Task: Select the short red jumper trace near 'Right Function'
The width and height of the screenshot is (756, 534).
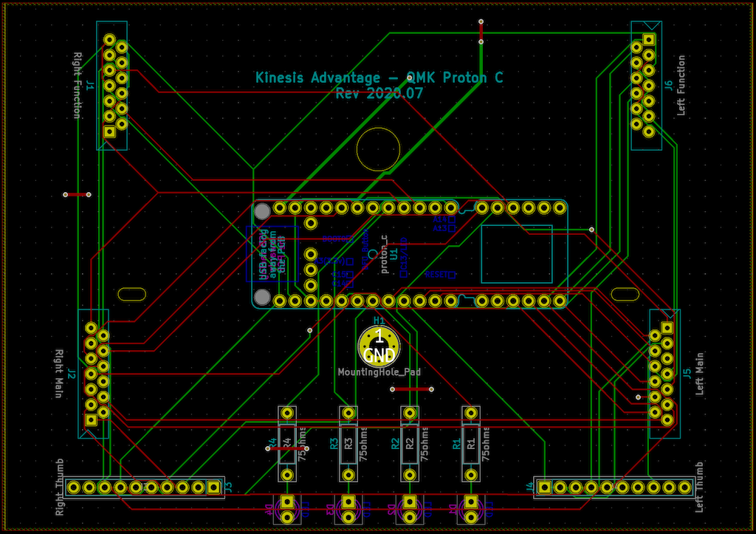Action: (77, 195)
